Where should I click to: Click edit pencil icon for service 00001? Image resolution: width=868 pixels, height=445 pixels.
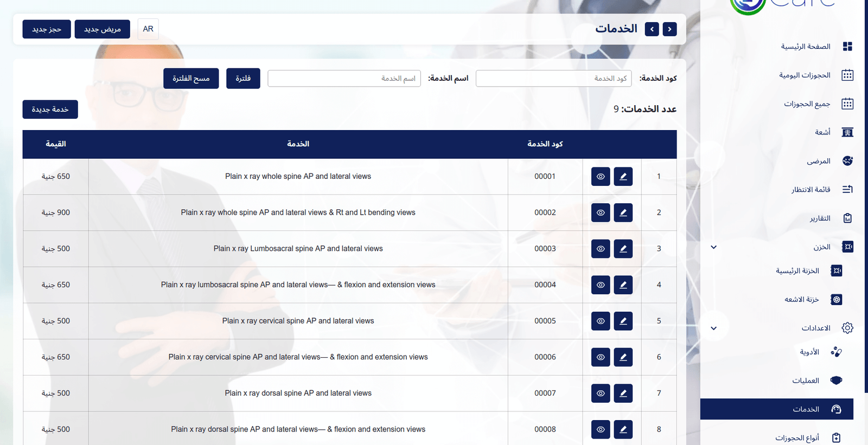623,177
